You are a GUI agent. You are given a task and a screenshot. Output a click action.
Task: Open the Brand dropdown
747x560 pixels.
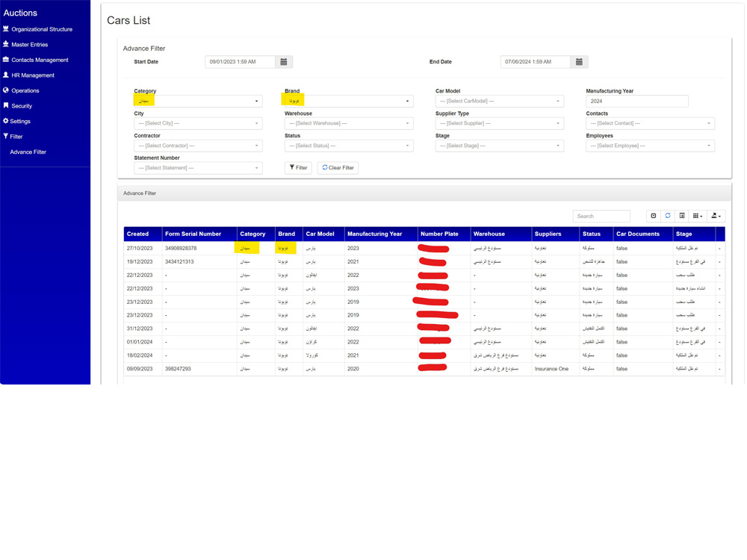[x=349, y=101]
